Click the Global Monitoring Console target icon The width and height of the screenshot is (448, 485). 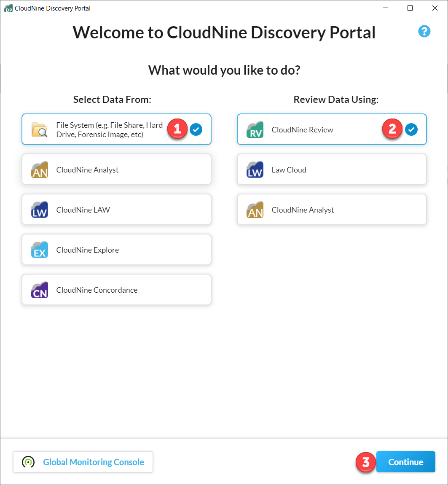(x=28, y=462)
